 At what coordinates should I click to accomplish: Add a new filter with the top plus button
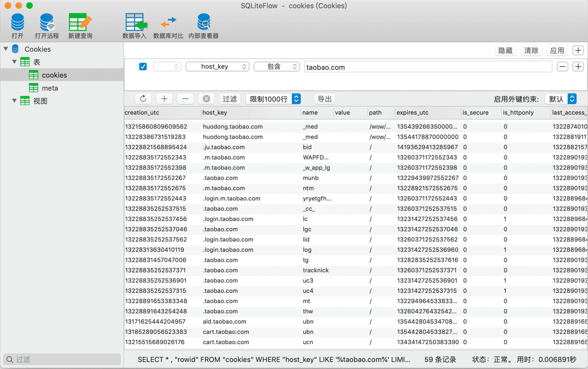[x=578, y=50]
